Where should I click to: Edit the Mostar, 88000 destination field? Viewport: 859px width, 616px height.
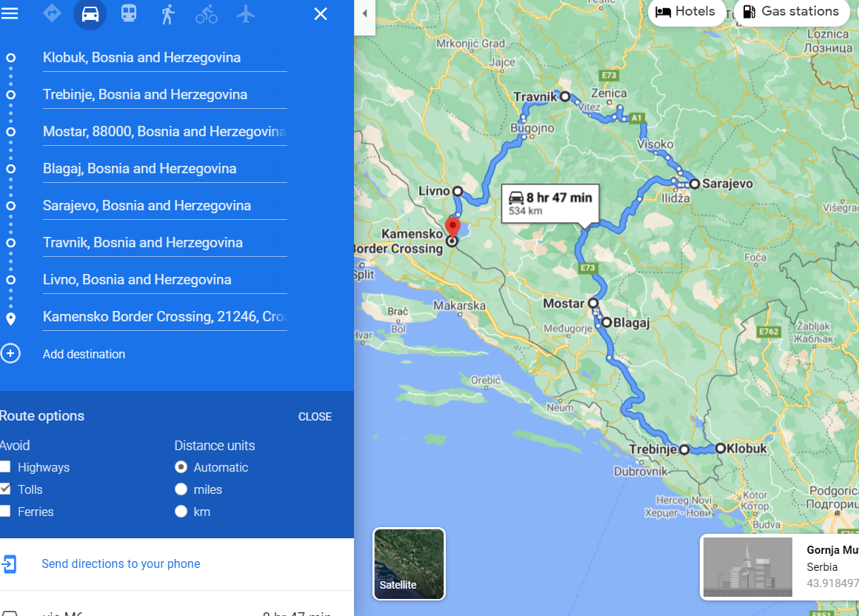165,131
